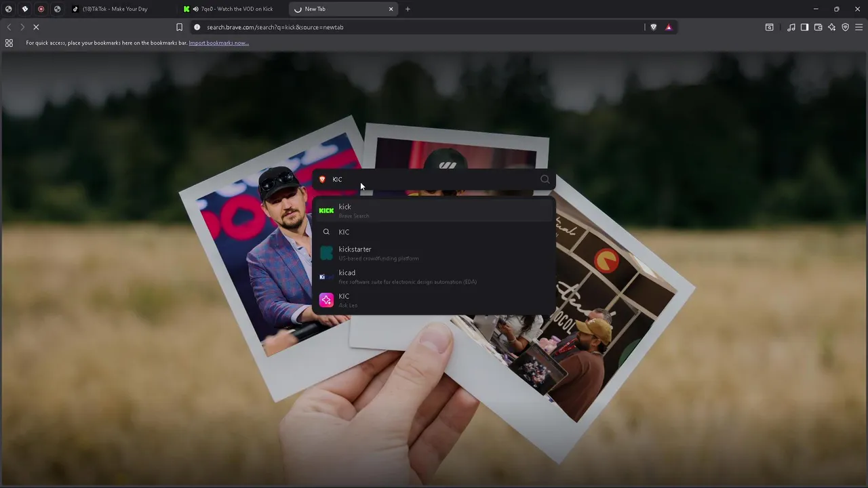The width and height of the screenshot is (868, 488).
Task: Click the KIC search input field
Action: pyautogui.click(x=434, y=180)
